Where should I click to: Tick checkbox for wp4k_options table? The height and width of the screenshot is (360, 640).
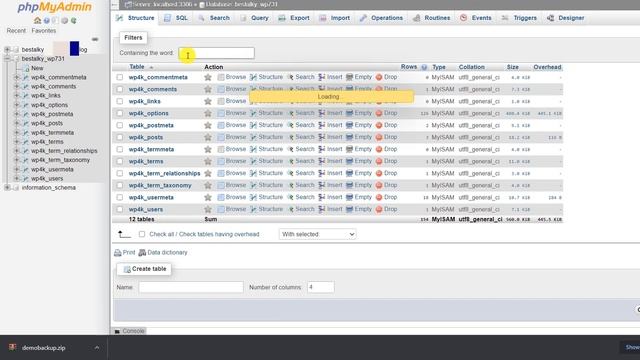tap(120, 113)
